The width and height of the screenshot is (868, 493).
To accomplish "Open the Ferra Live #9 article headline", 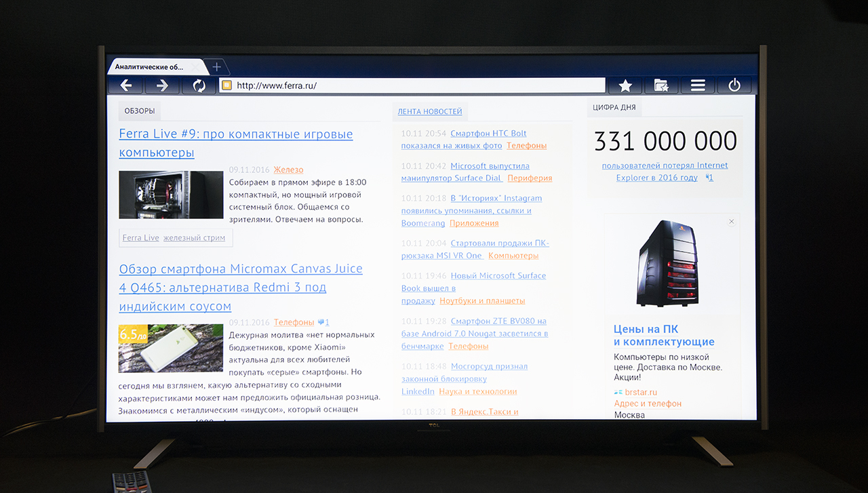I will (x=236, y=143).
